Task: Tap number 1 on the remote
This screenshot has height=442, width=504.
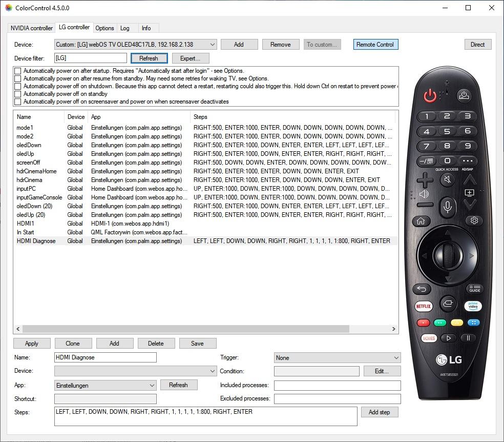Action: tap(427, 116)
